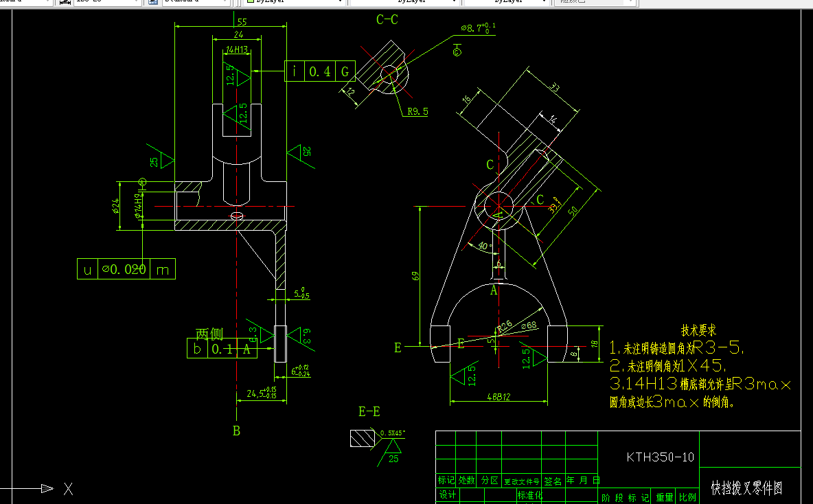Click the 设计 cell in the title block
Image resolution: width=813 pixels, height=504 pixels.
pyautogui.click(x=448, y=494)
